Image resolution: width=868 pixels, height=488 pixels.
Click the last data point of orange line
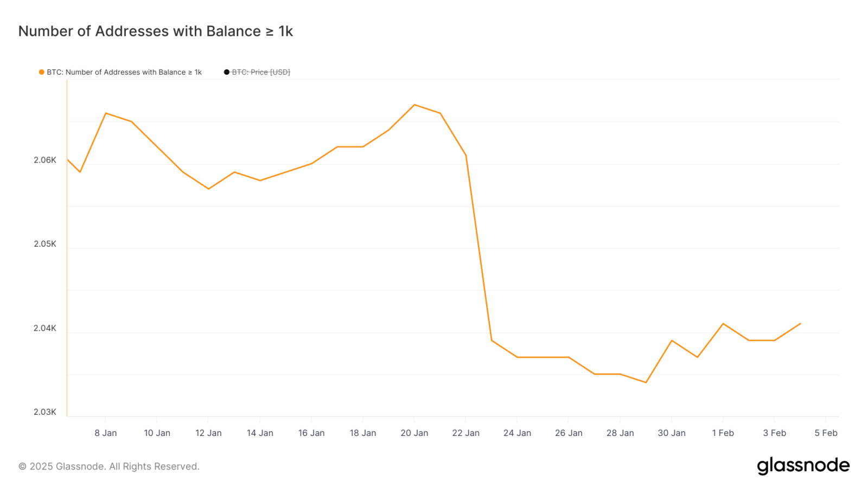click(800, 324)
